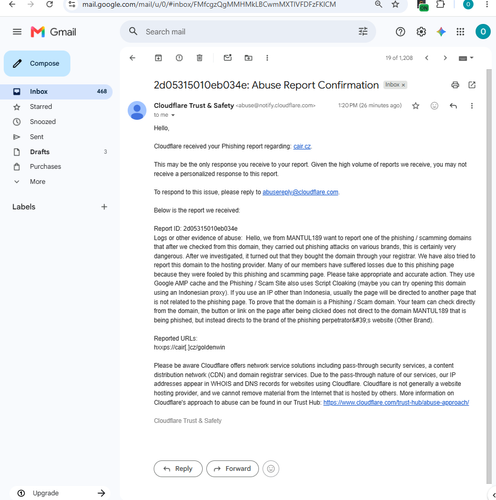Click the Move to folder icon
The image size is (496, 500).
point(248,58)
